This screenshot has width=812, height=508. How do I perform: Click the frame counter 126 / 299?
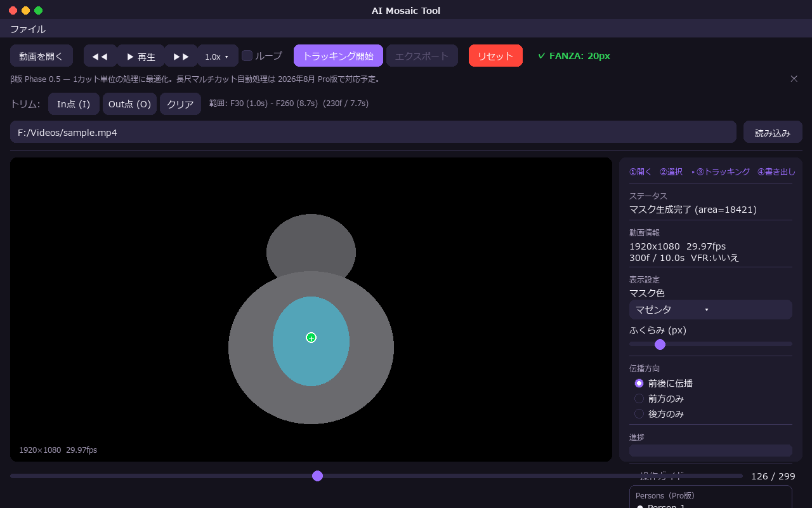pos(773,476)
